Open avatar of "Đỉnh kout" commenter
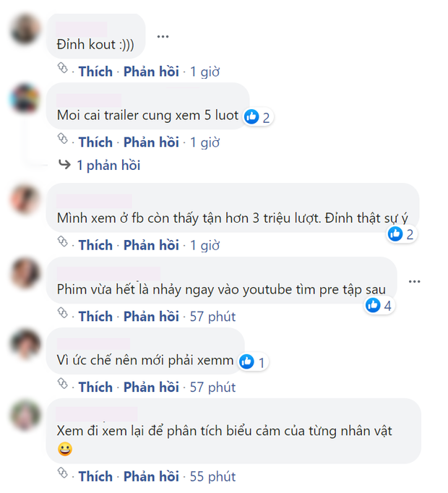 (x=25, y=30)
